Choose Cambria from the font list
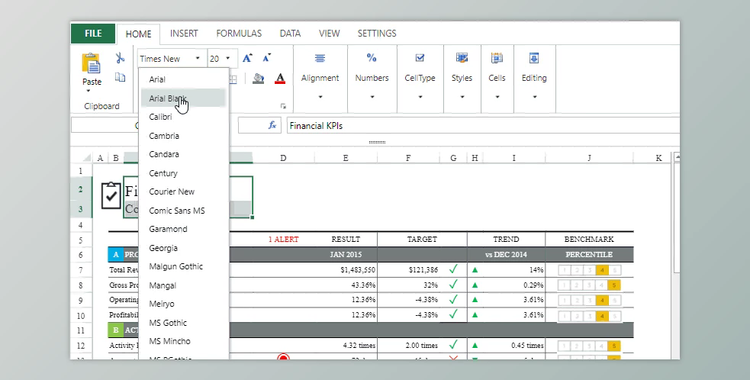Image resolution: width=750 pixels, height=380 pixels. tap(183, 136)
